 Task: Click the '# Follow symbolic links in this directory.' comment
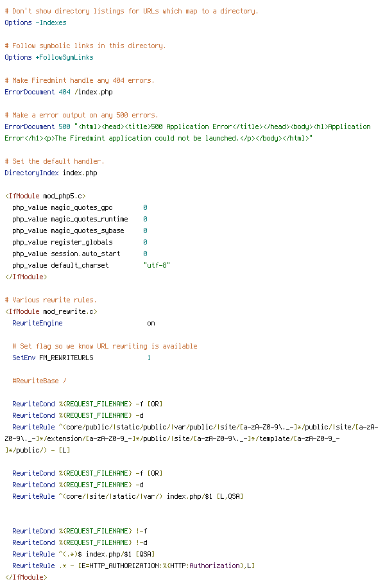tap(85, 46)
